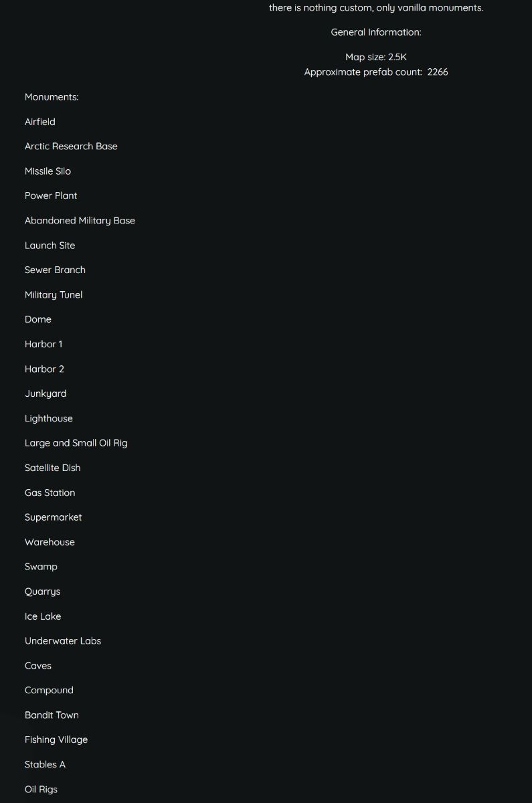Click Abandoned Military Base entry
Screen dimensions: 532x803
click(80, 221)
